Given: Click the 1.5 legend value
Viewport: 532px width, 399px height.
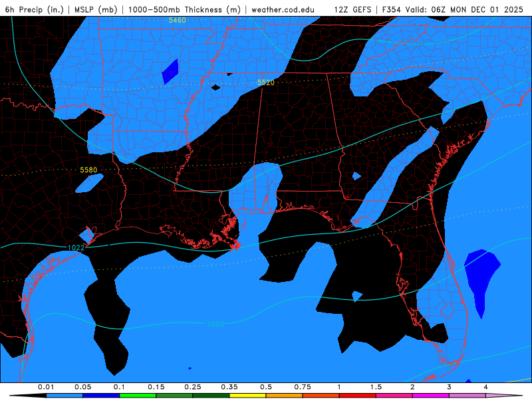Looking at the screenshot, I should tap(376, 387).
